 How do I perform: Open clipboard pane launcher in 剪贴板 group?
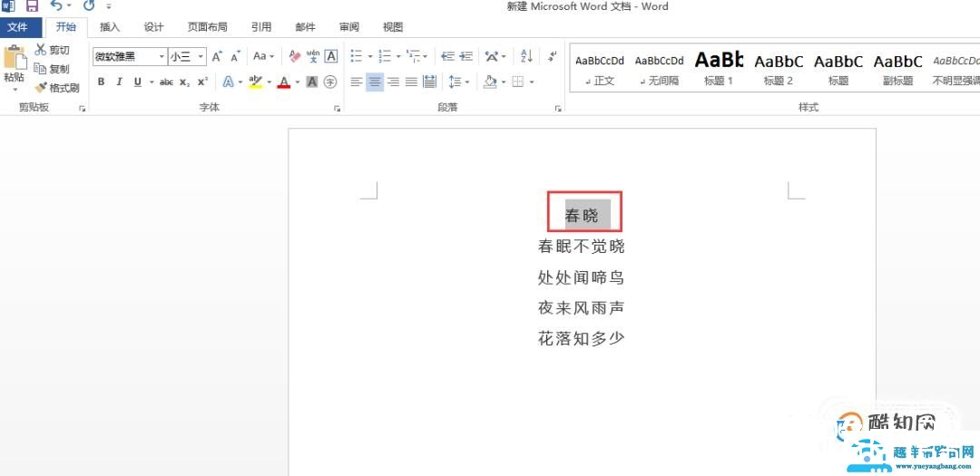point(82,109)
